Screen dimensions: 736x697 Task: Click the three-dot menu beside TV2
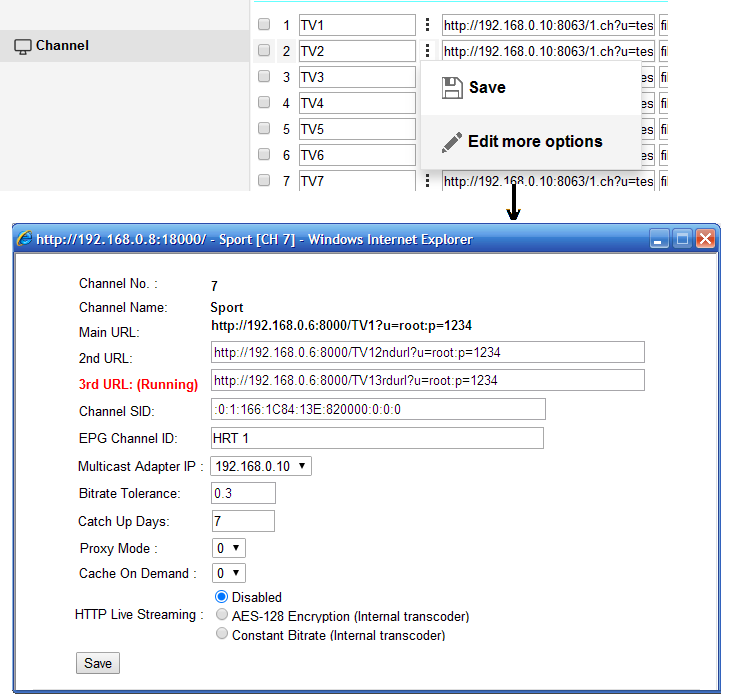pos(428,51)
